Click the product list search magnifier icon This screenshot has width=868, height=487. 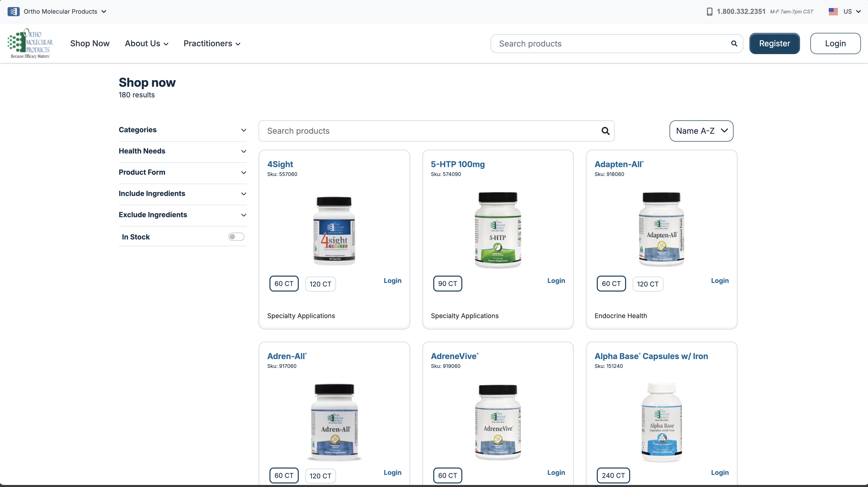coord(605,131)
